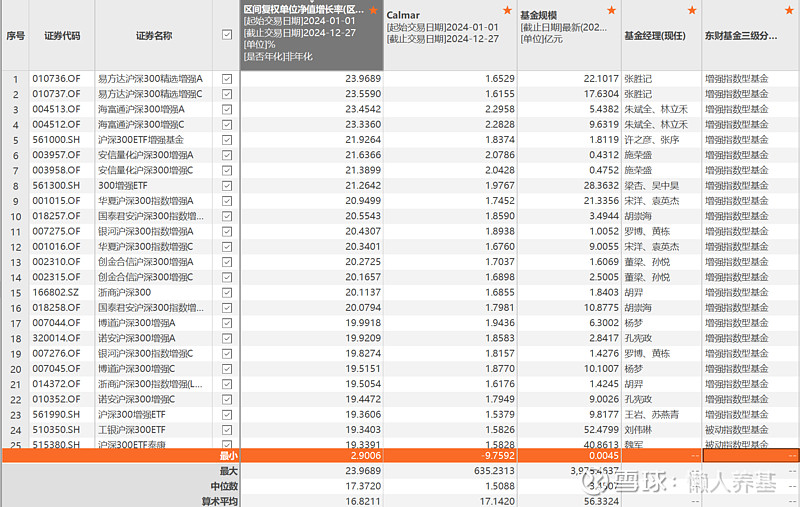
Task: Click the 证券名称 column header
Action: (154, 35)
